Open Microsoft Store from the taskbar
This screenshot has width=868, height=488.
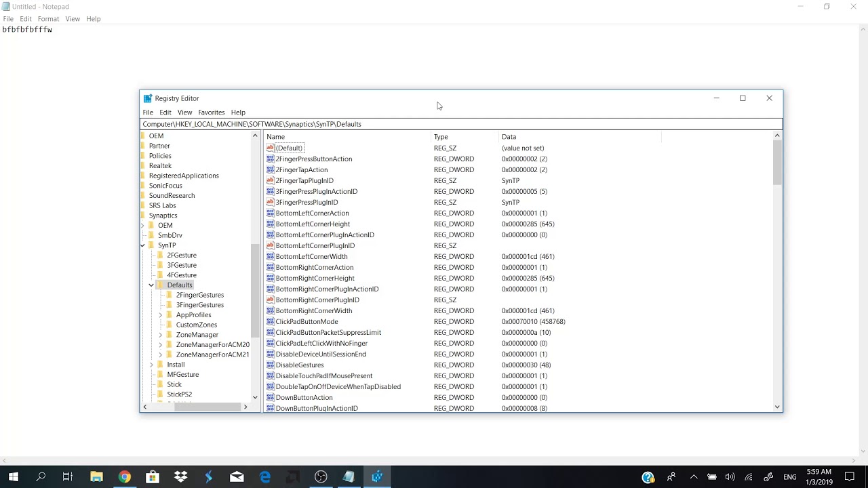pos(153,476)
